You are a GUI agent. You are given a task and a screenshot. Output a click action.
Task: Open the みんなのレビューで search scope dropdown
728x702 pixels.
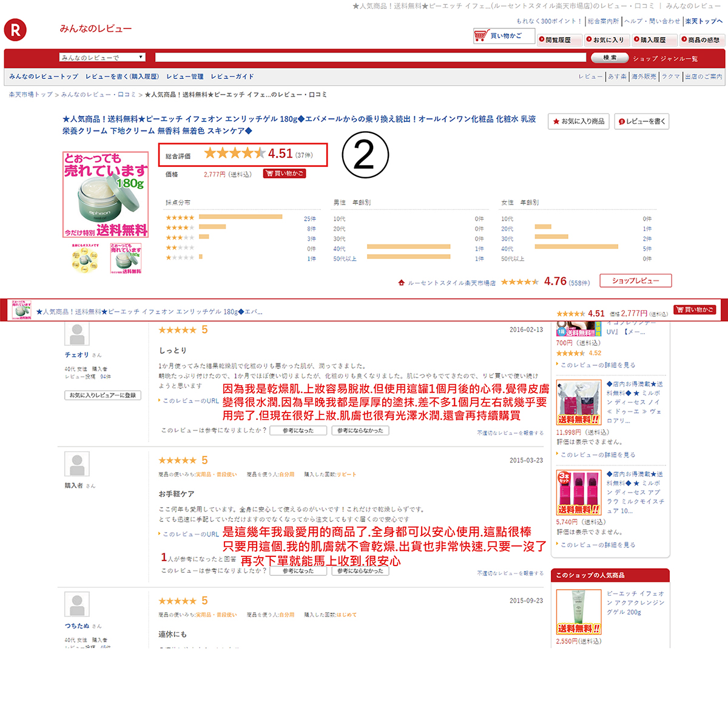103,58
